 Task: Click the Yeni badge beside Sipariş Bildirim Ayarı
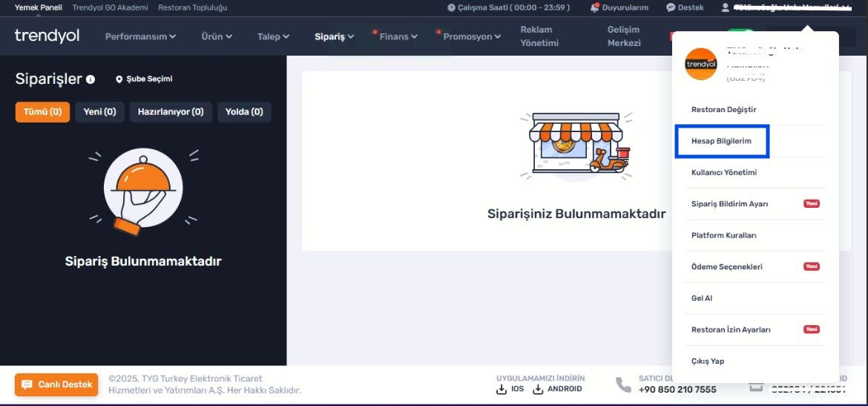tap(811, 204)
